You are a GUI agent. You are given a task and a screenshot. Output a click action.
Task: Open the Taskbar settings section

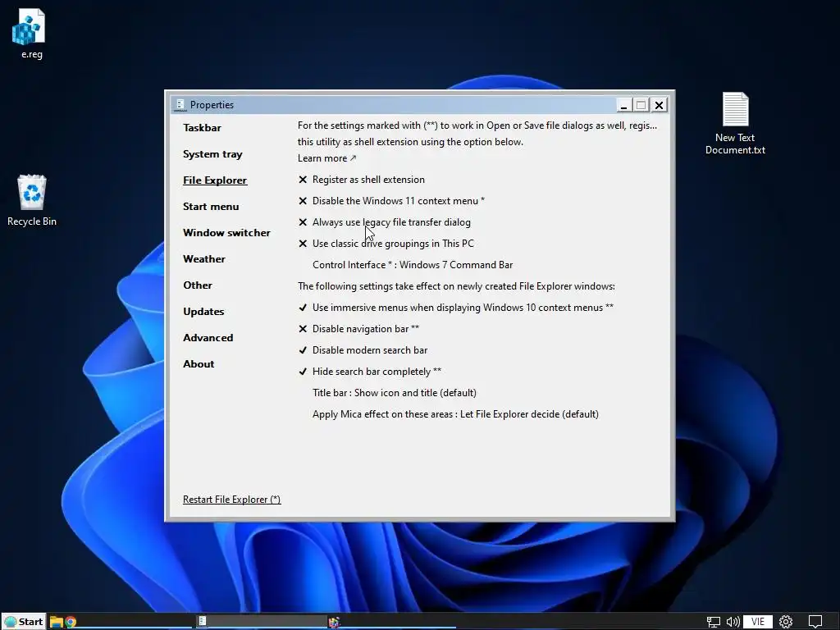point(202,127)
